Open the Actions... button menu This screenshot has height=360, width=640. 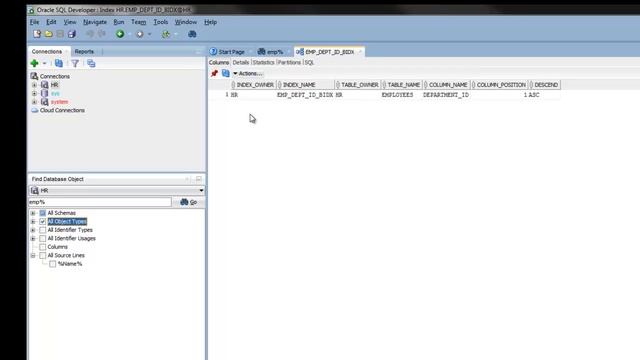(x=248, y=73)
